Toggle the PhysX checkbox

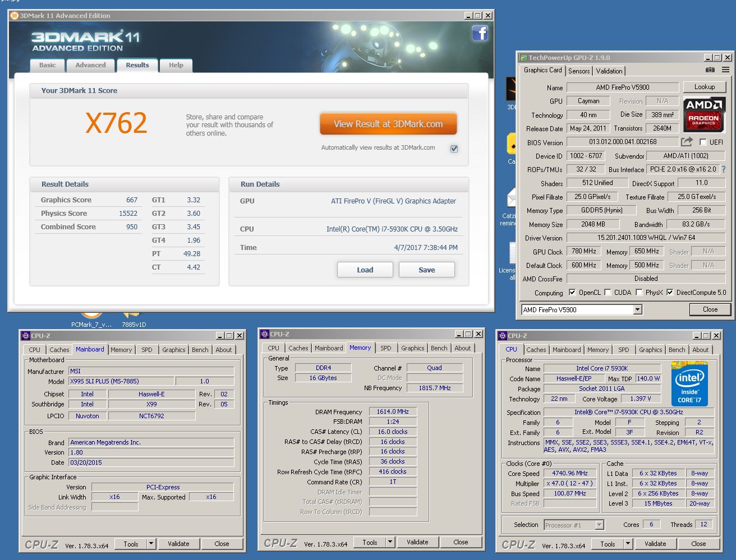639,293
